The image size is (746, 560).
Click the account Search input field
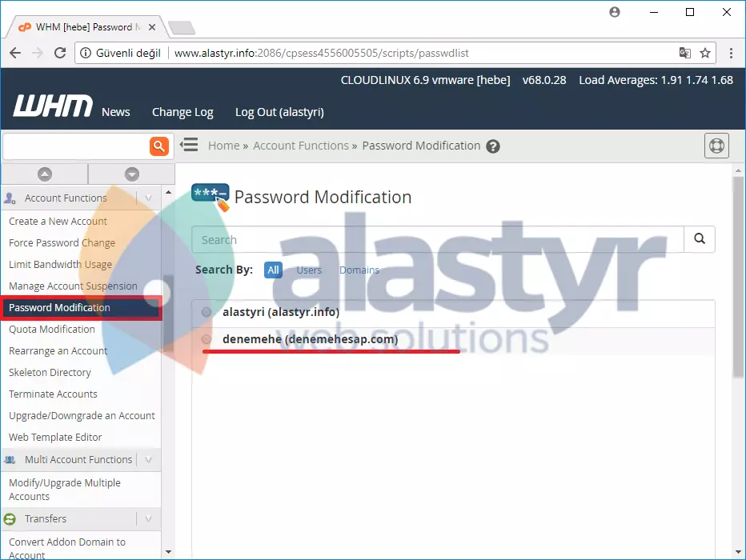pos(438,239)
